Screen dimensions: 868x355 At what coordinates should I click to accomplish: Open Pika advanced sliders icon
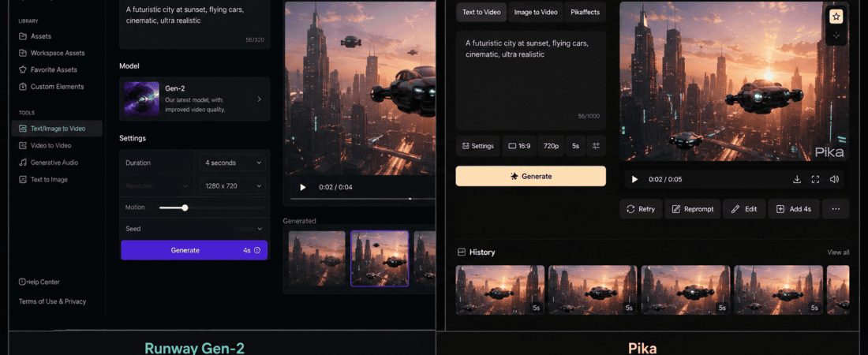(x=597, y=146)
